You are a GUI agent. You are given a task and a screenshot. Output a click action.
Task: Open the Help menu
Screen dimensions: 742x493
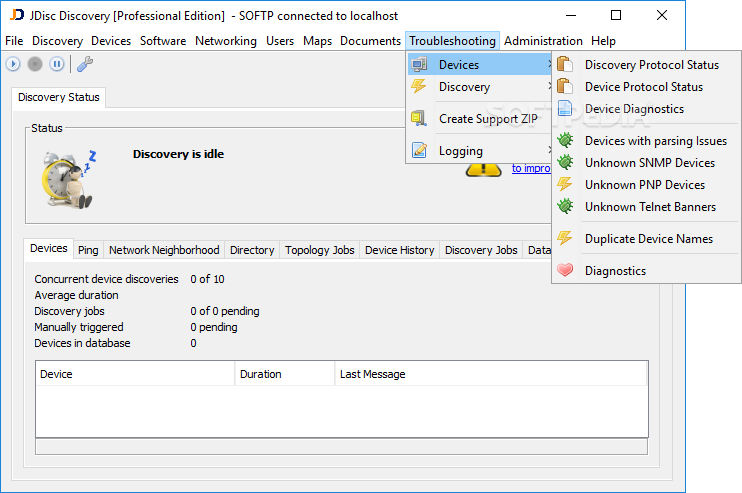click(603, 41)
